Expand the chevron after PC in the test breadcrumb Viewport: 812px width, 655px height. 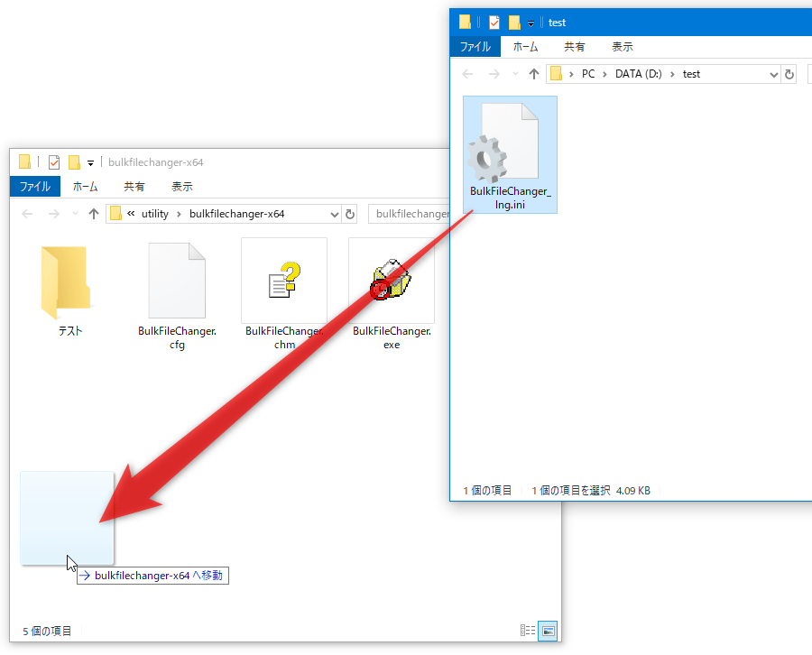604,75
